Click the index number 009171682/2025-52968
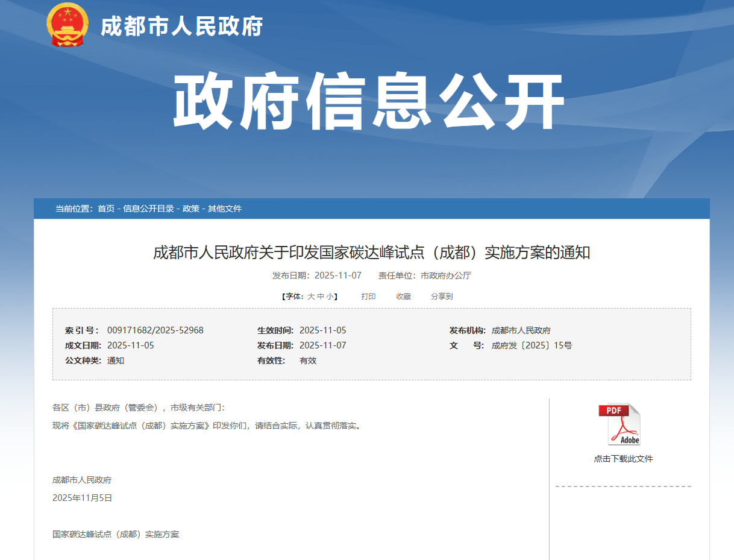 tap(155, 330)
